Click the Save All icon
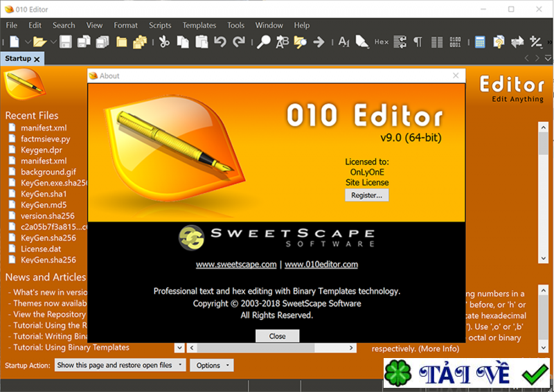Image resolution: width=554 pixels, height=392 pixels. [x=102, y=42]
